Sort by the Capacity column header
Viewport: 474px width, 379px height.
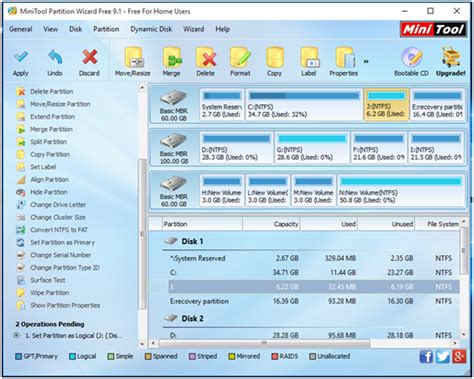click(x=271, y=224)
